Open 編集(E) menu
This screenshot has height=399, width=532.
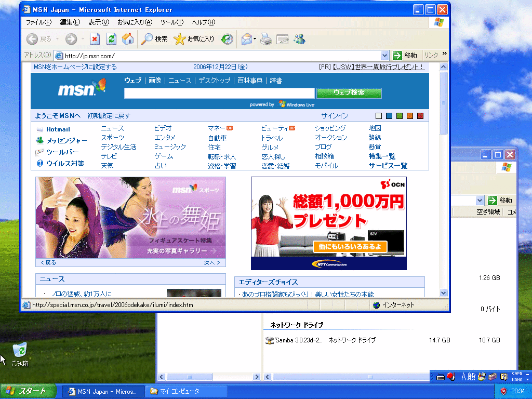point(70,22)
